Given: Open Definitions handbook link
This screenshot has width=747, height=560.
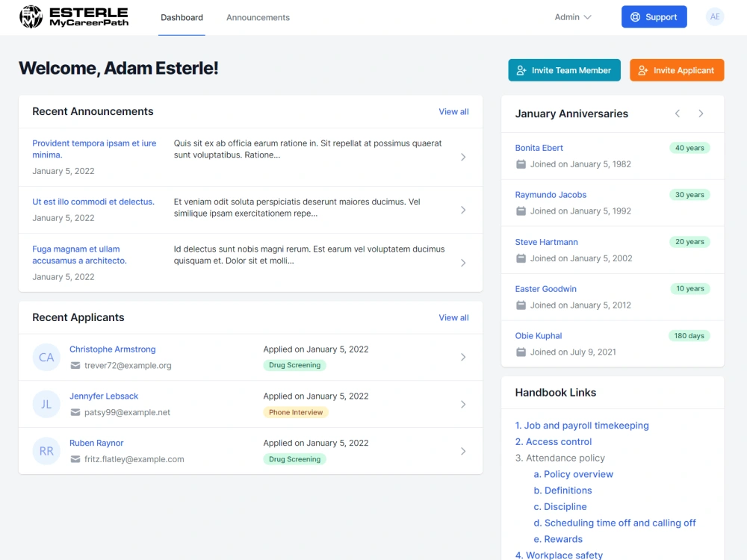Looking at the screenshot, I should (x=562, y=491).
